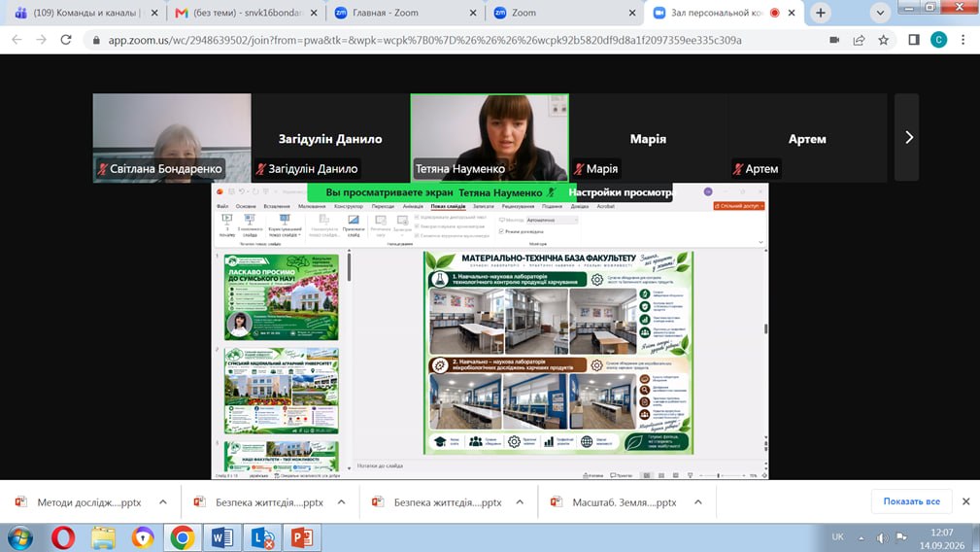Reload the Zoom meeting page

click(66, 40)
